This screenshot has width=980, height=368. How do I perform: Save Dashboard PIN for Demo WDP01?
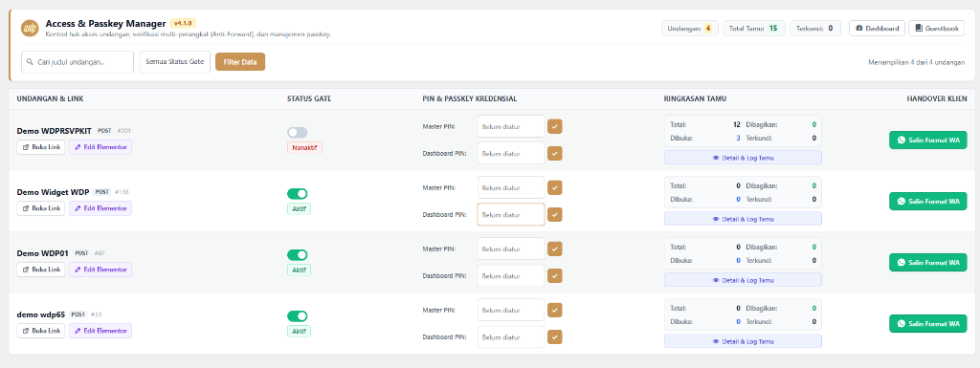[x=555, y=275]
